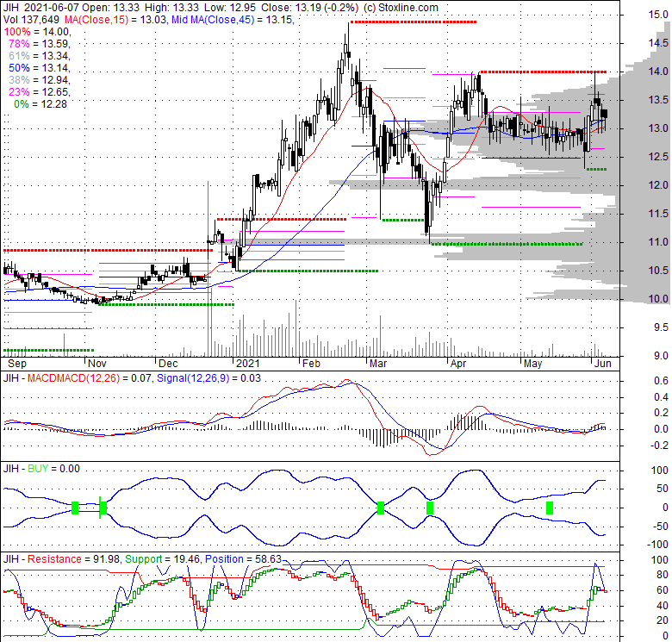
Task: Click the 12.0 price axis label
Action: point(658,185)
